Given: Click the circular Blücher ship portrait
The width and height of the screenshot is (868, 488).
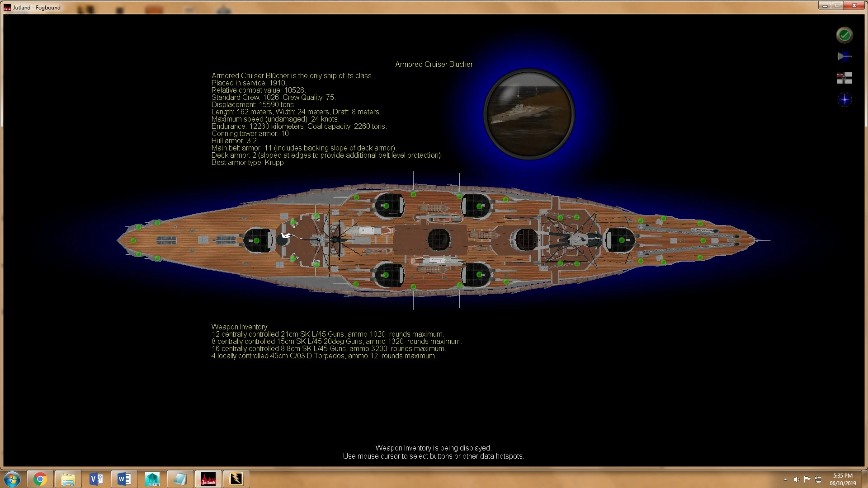Looking at the screenshot, I should (x=528, y=114).
